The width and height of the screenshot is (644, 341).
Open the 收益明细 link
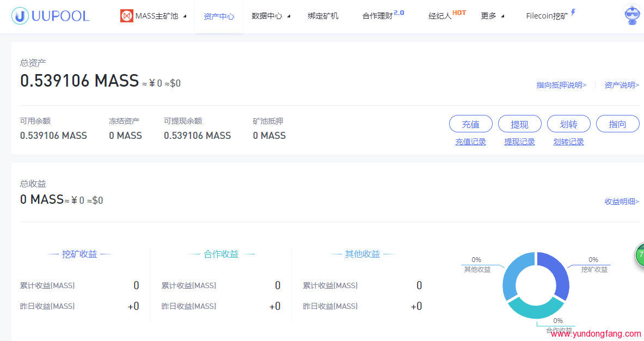click(x=620, y=201)
